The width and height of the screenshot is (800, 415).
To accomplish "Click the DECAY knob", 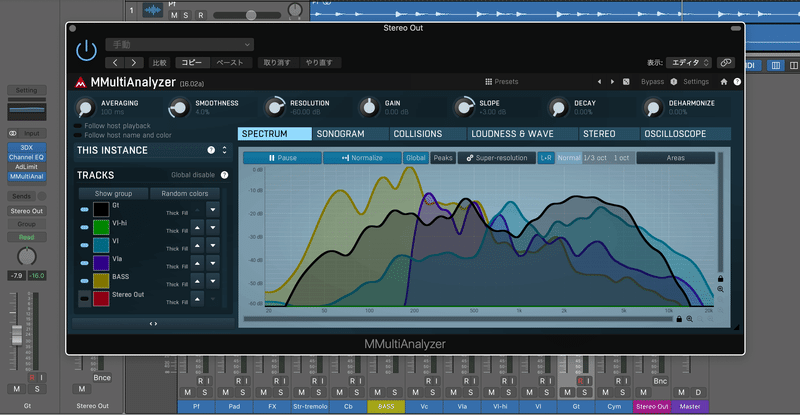I will tap(558, 108).
